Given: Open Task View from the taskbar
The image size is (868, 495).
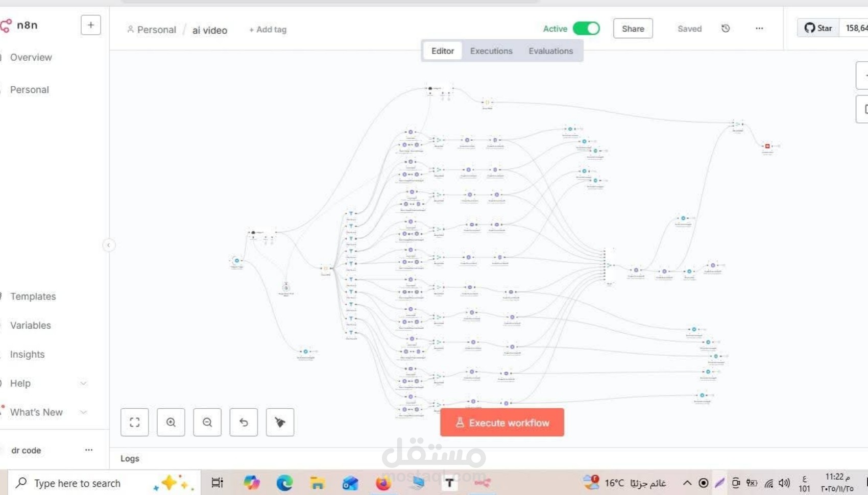Looking at the screenshot, I should (x=218, y=483).
